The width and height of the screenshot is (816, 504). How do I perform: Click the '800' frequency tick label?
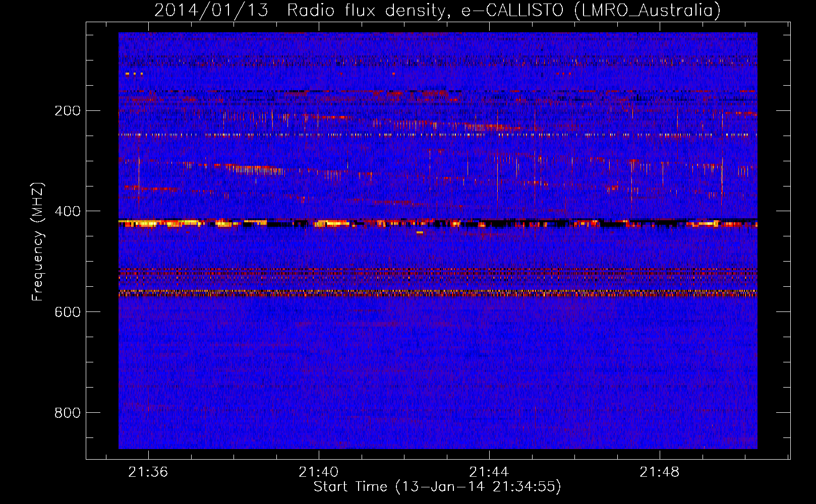(x=68, y=413)
